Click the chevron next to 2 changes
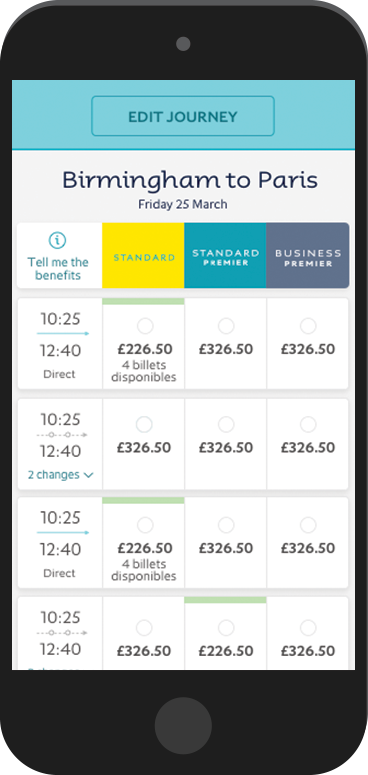368x775 pixels. (x=88, y=475)
